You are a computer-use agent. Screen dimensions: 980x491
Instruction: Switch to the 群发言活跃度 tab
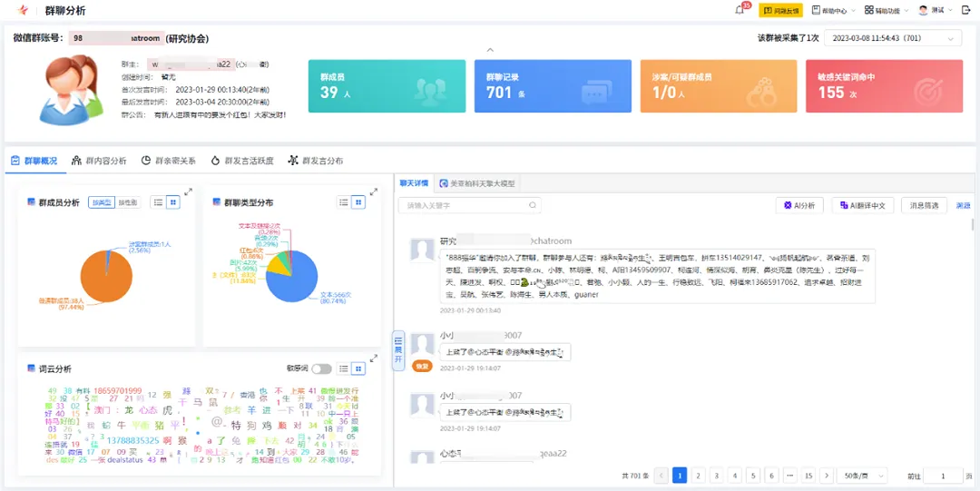click(x=242, y=161)
